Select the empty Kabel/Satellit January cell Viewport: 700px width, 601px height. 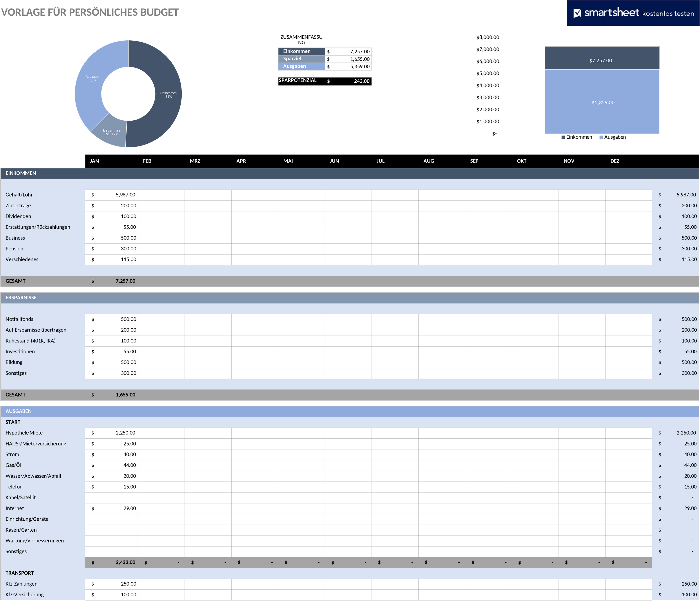pos(111,498)
